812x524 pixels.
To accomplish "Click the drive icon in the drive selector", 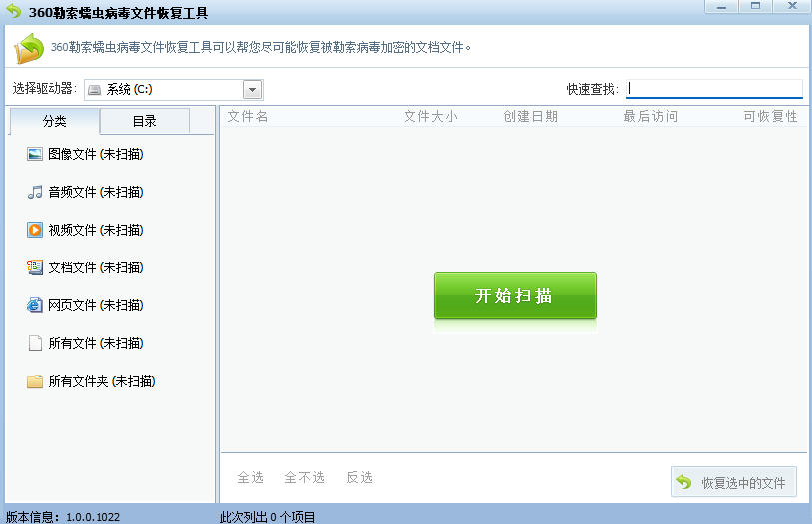I will pos(94,90).
